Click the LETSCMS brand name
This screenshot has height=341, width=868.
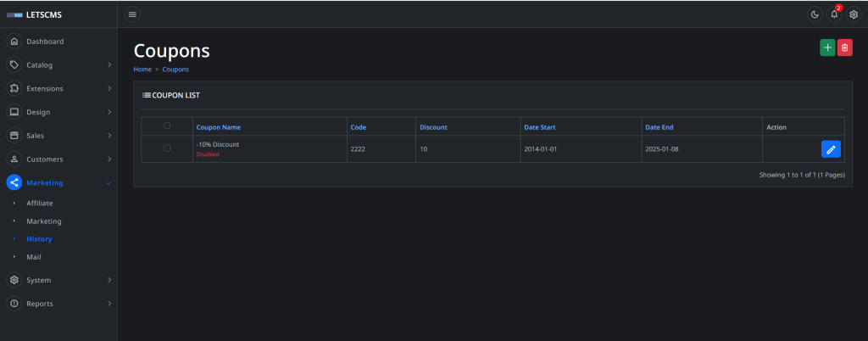point(44,15)
